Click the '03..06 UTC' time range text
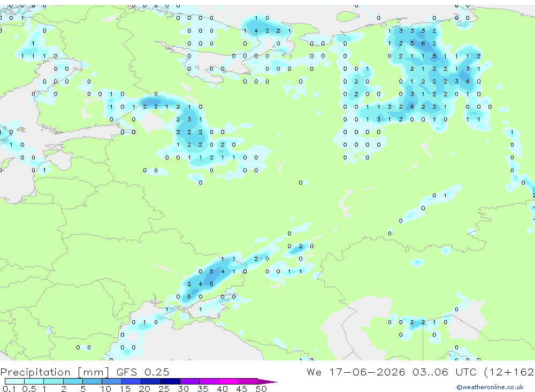Viewport: 535px width, 392px height. coord(444,372)
